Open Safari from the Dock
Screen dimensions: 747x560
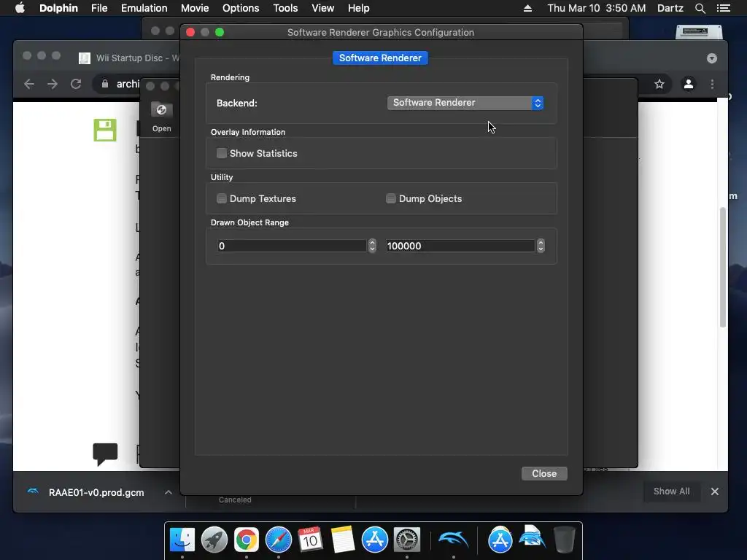point(279,540)
